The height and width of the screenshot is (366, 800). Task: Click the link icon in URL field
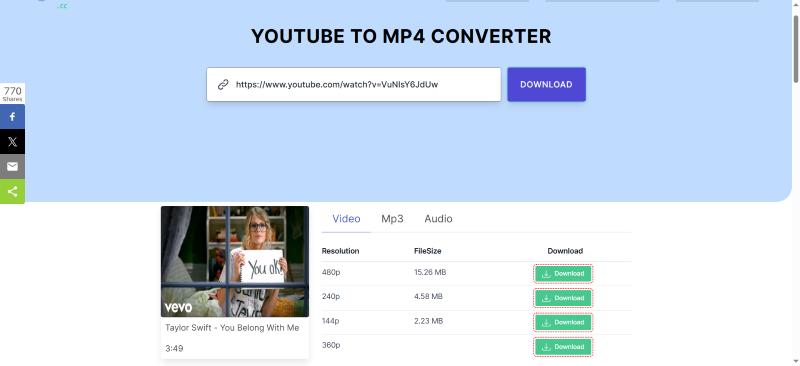223,85
